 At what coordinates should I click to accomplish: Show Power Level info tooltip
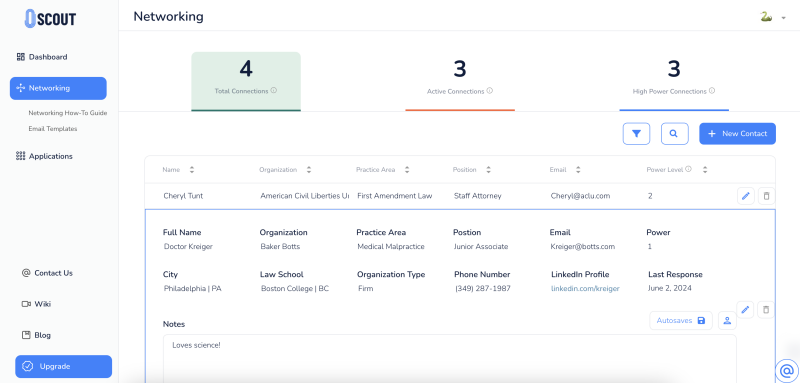point(688,169)
